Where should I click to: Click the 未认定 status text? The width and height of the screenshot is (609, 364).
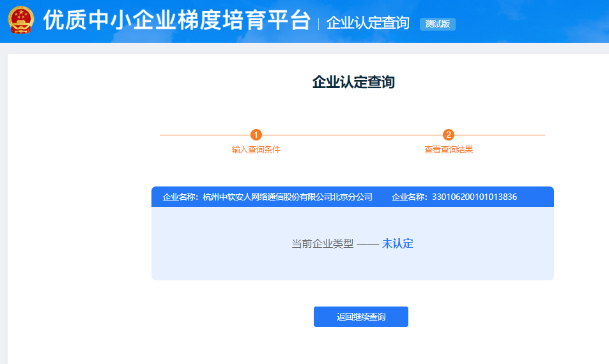[x=397, y=243]
